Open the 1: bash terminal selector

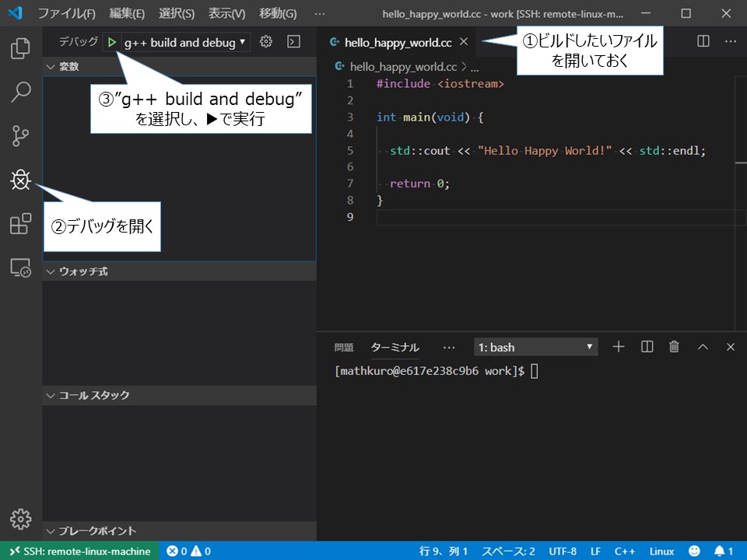pyautogui.click(x=535, y=347)
